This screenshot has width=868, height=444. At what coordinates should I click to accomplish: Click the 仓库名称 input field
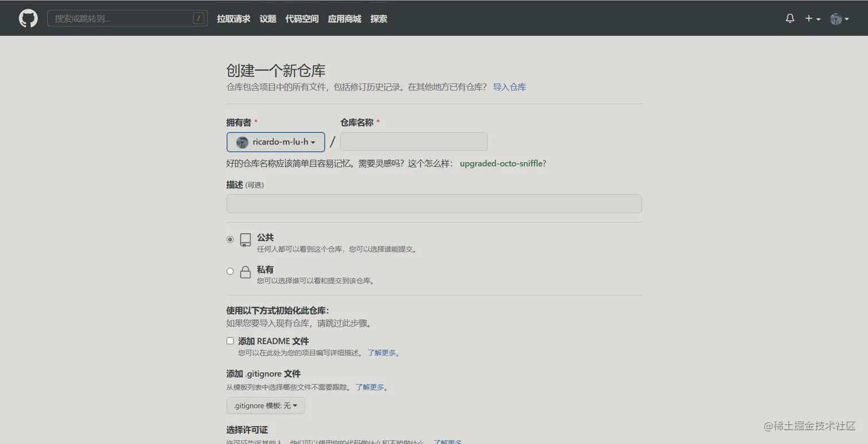(413, 142)
